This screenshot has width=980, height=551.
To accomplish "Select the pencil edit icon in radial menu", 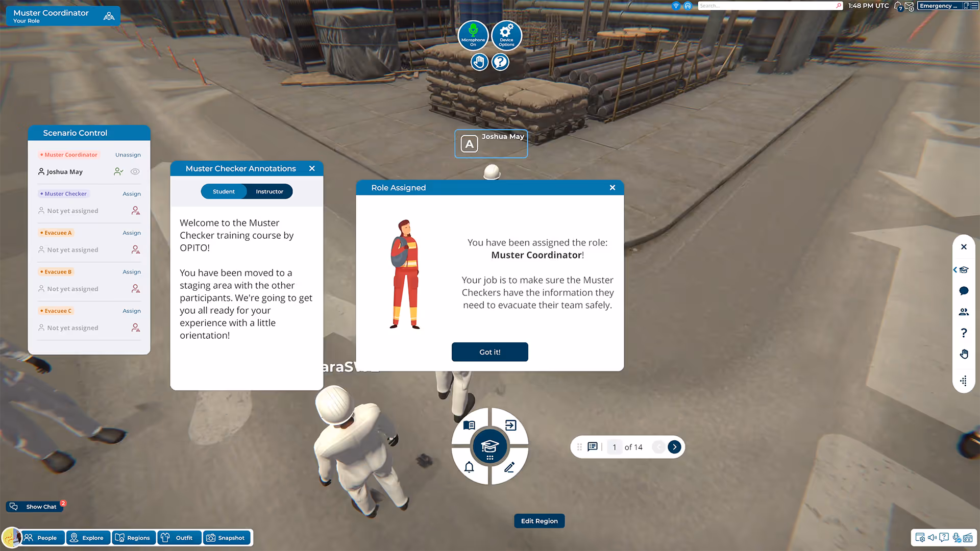I will click(509, 467).
